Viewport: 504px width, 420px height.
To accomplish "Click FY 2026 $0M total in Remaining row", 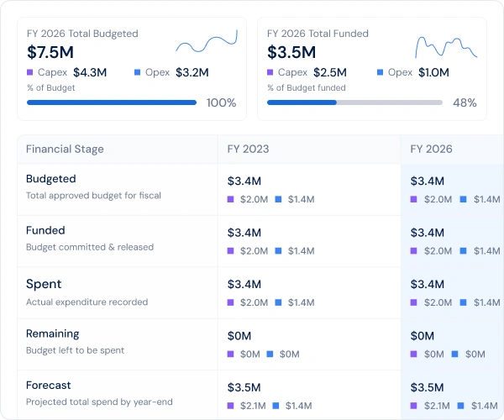I will [x=423, y=336].
